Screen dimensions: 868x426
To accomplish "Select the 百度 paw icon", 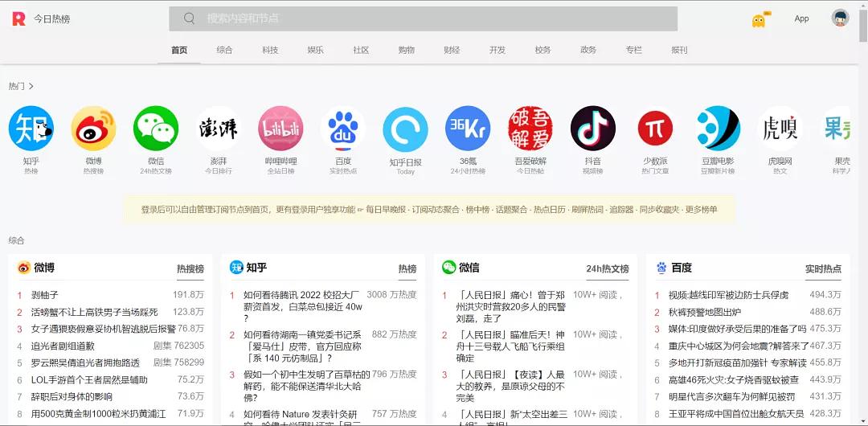I will (x=343, y=129).
